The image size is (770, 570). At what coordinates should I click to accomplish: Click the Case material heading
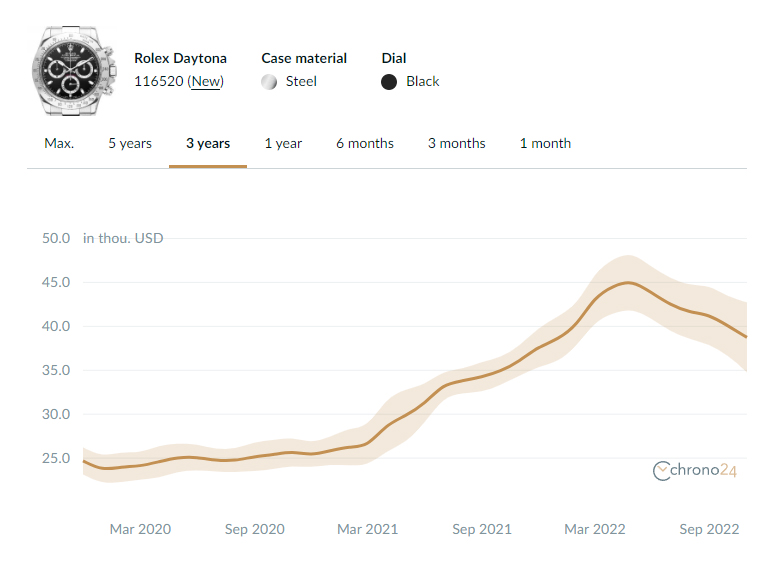(x=304, y=58)
